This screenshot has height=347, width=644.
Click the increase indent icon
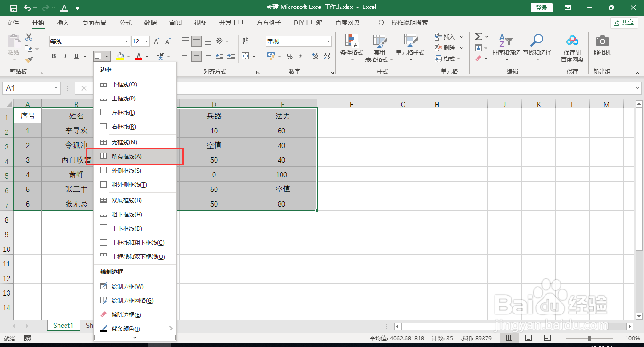tap(231, 57)
